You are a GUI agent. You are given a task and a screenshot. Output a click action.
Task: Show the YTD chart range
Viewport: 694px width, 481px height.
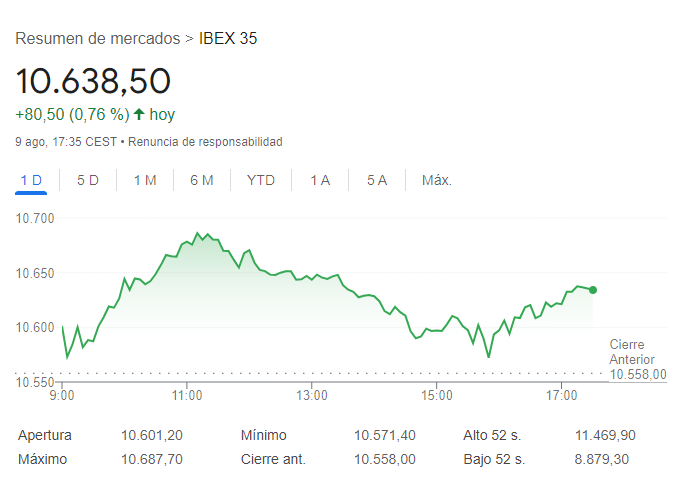click(261, 181)
